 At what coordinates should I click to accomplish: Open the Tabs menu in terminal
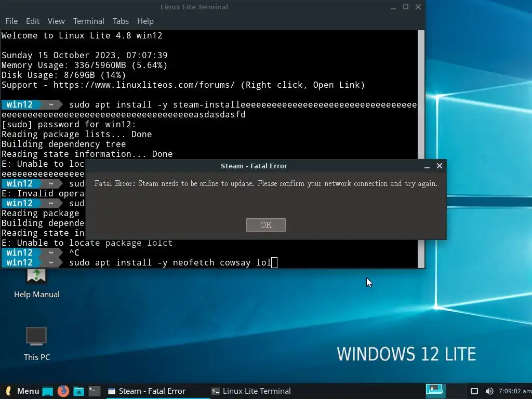coord(121,21)
